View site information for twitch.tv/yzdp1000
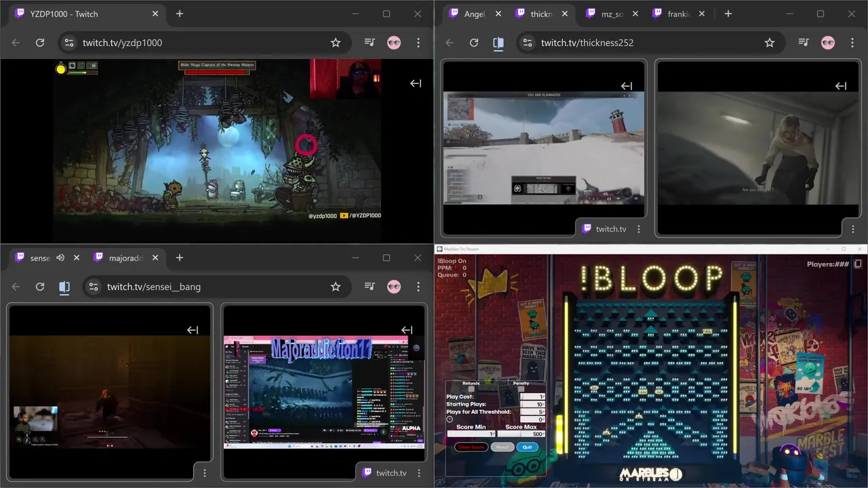This screenshot has height=488, width=868. click(x=68, y=43)
